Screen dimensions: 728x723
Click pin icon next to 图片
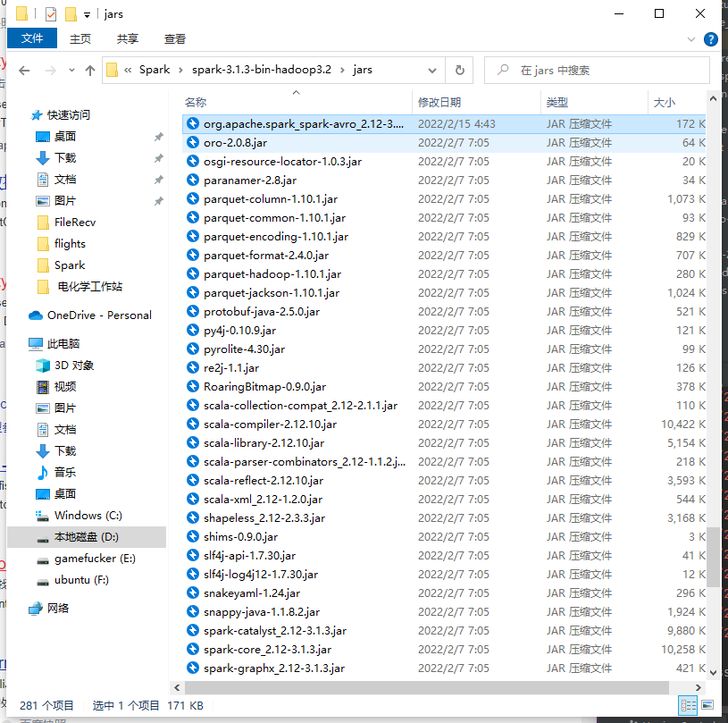pos(159,201)
